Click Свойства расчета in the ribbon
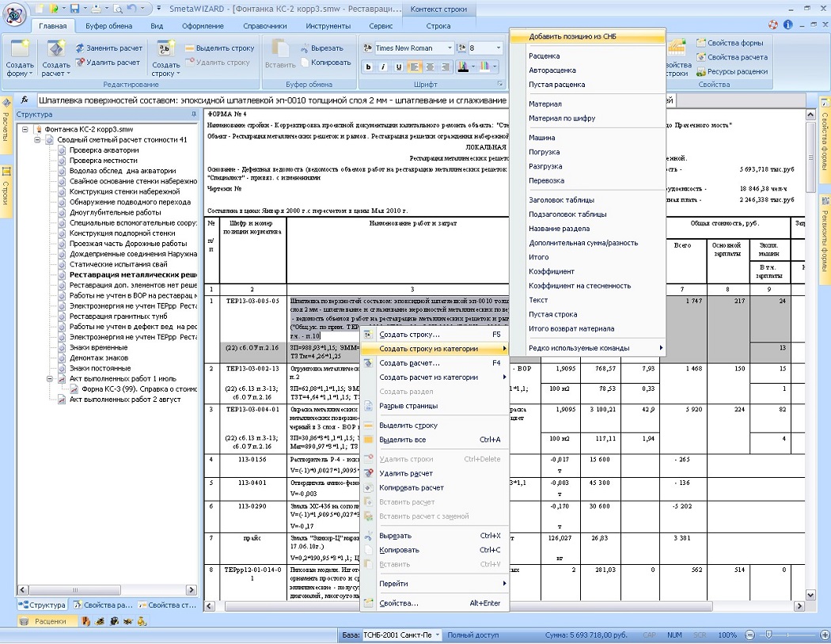Viewport: 831px width, 644px height. [x=731, y=57]
